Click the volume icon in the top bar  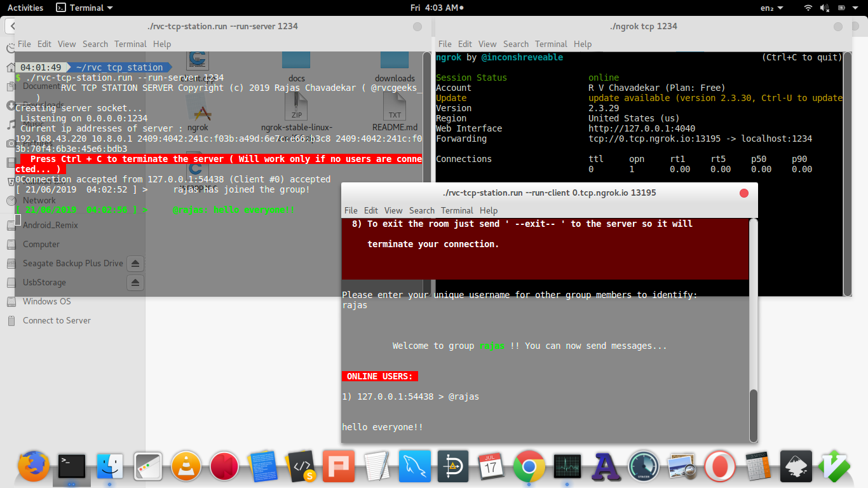pyautogui.click(x=825, y=8)
